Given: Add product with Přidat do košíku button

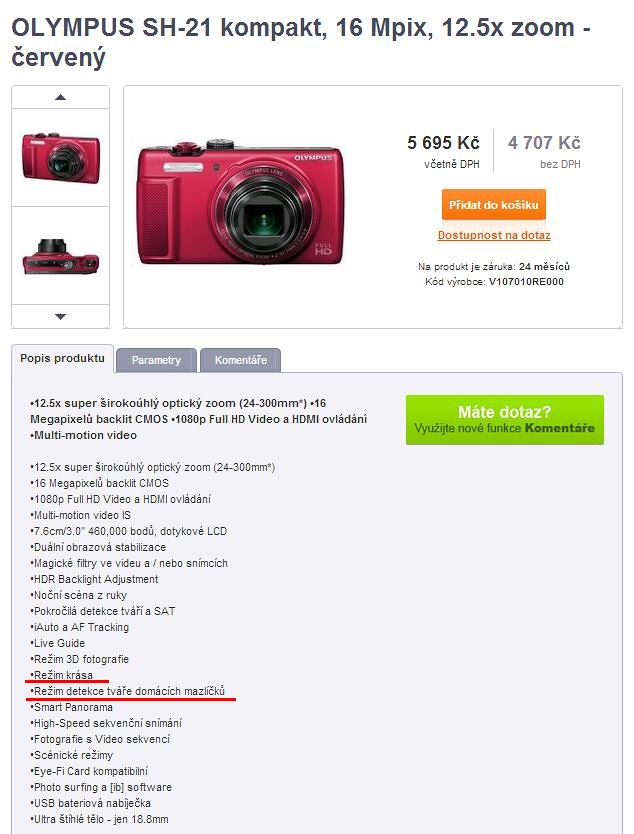Looking at the screenshot, I should [494, 205].
